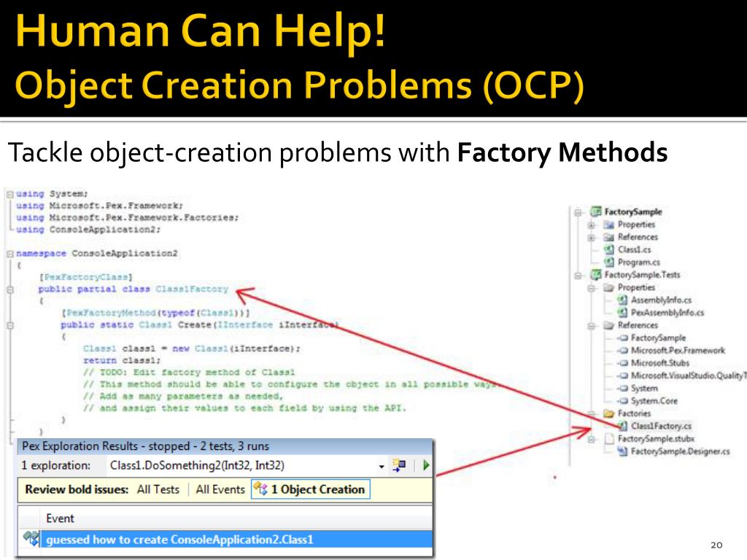
Task: Open Program.cs in the solution tree
Action: pos(638,262)
